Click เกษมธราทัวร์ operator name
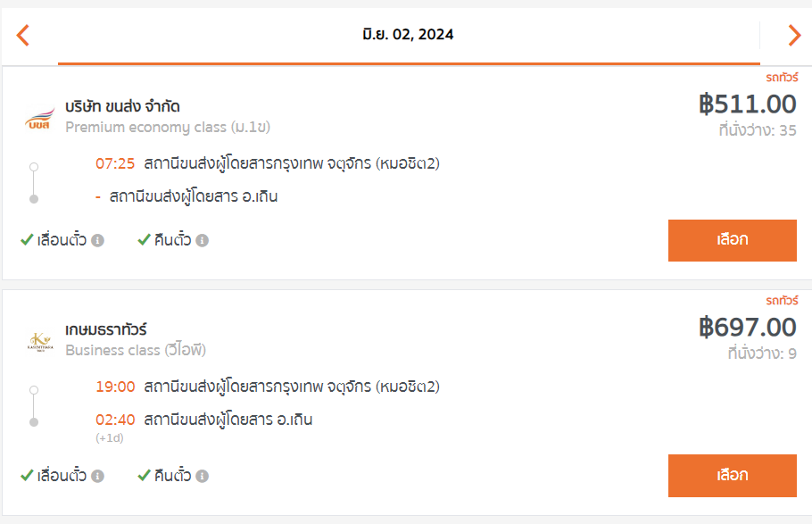The height and width of the screenshot is (524, 812). click(106, 329)
